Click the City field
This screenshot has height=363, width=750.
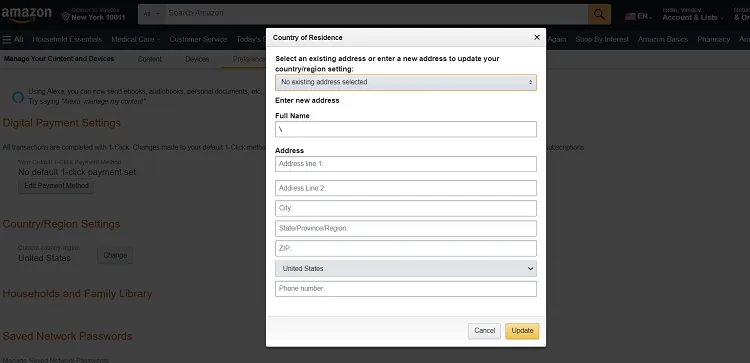[406, 209]
